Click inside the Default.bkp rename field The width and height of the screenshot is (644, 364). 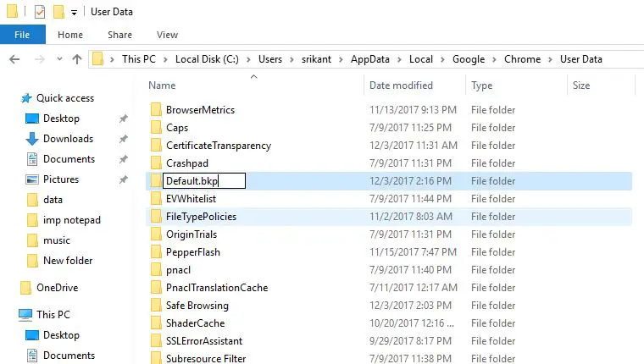click(204, 181)
